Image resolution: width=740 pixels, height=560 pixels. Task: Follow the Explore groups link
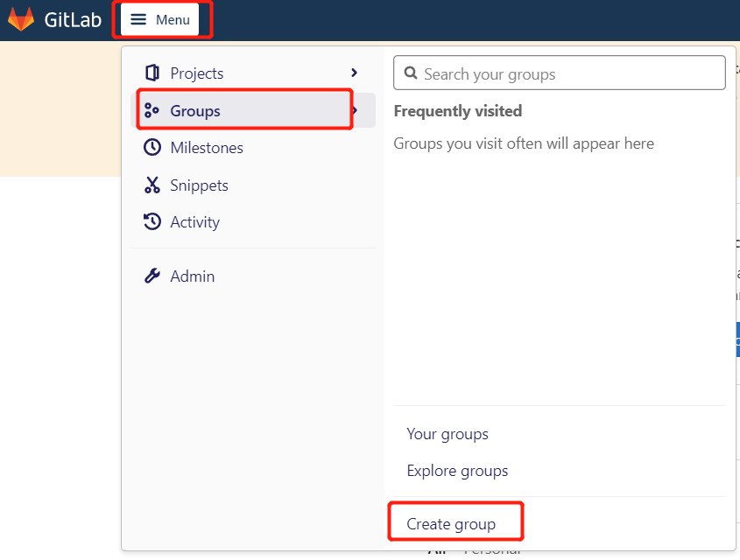tap(457, 471)
